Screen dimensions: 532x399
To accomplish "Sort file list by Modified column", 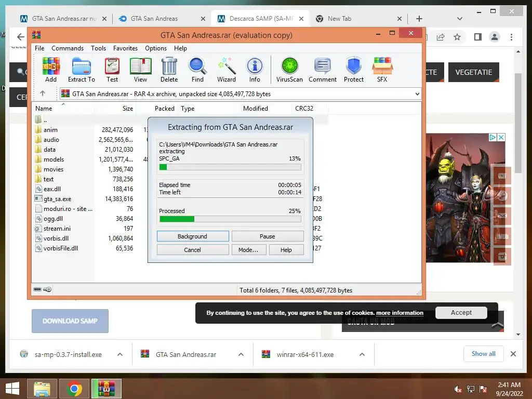I will point(265,108).
